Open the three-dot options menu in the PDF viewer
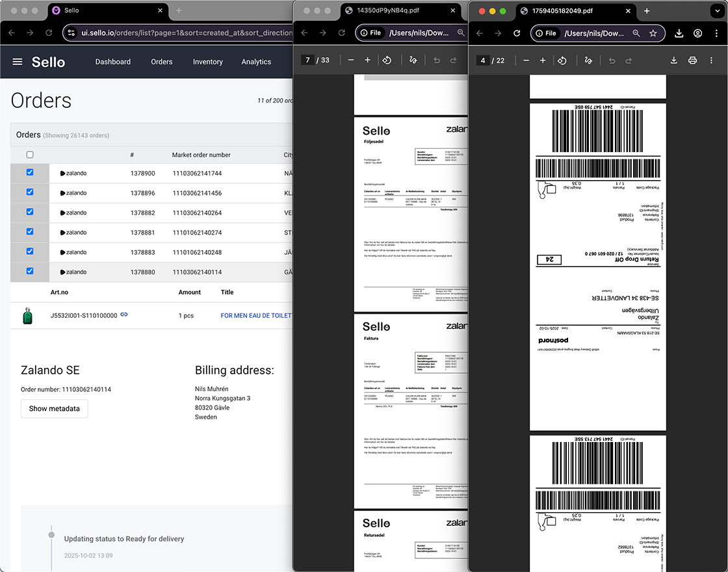The width and height of the screenshot is (728, 572). [712, 60]
